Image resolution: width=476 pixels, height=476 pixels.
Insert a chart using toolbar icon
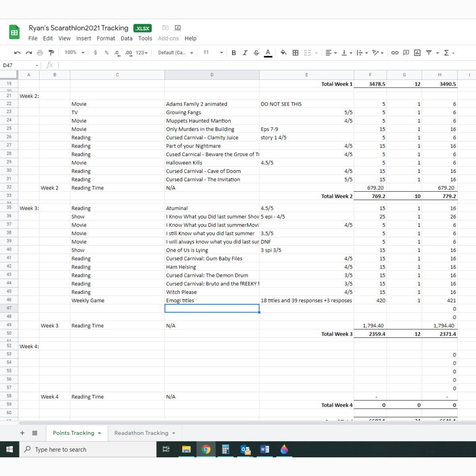click(x=417, y=53)
